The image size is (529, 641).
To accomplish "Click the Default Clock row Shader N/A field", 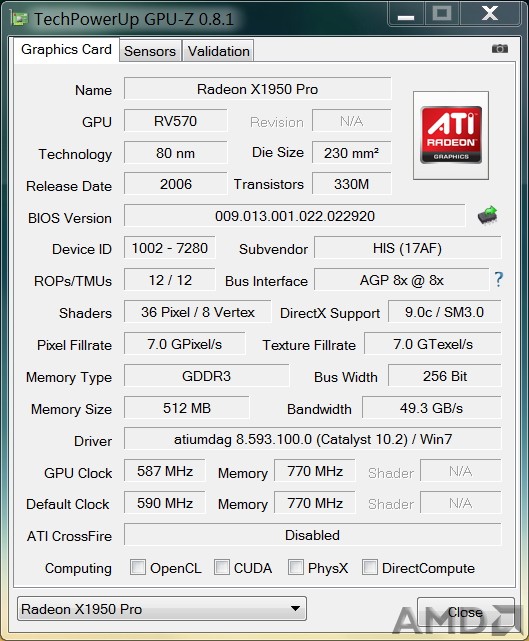I will [461, 503].
